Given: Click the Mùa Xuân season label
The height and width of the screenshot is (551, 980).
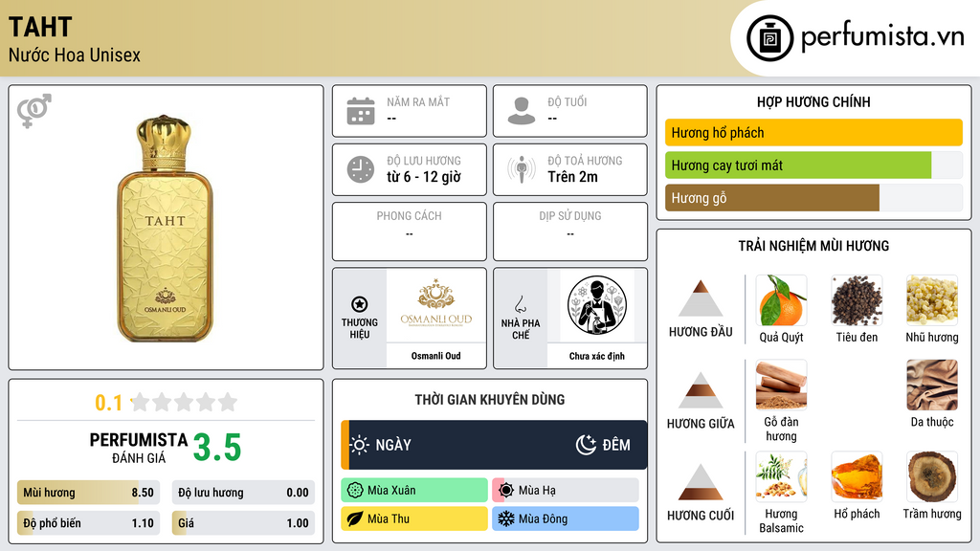Looking at the screenshot, I should [x=391, y=491].
